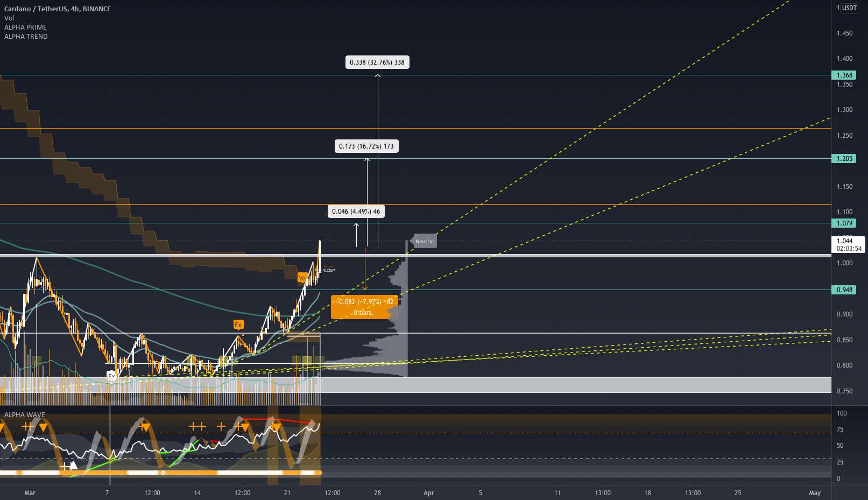The width and height of the screenshot is (868, 500).
Task: Click the 1.150 price axis value
Action: click(844, 187)
